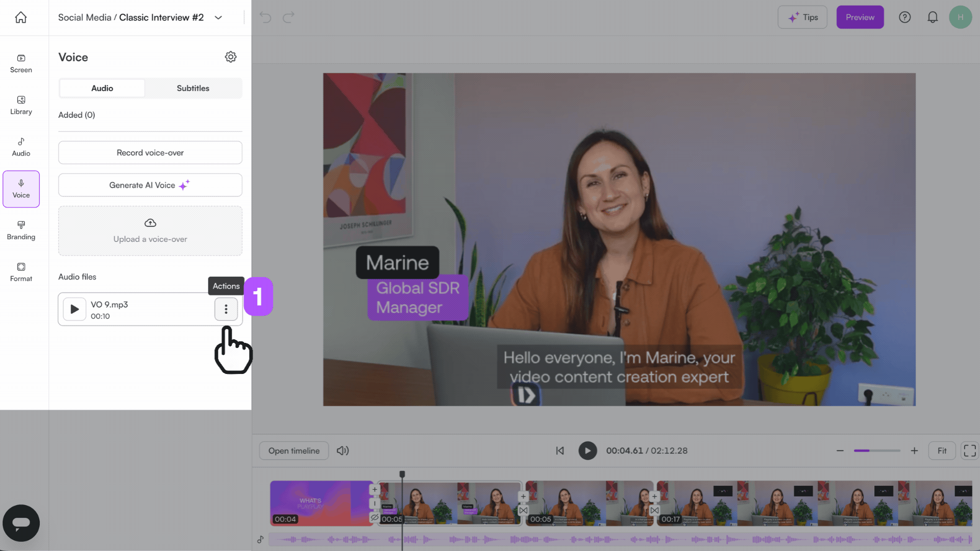The image size is (980, 551).
Task: Undo the last action
Action: tap(265, 17)
